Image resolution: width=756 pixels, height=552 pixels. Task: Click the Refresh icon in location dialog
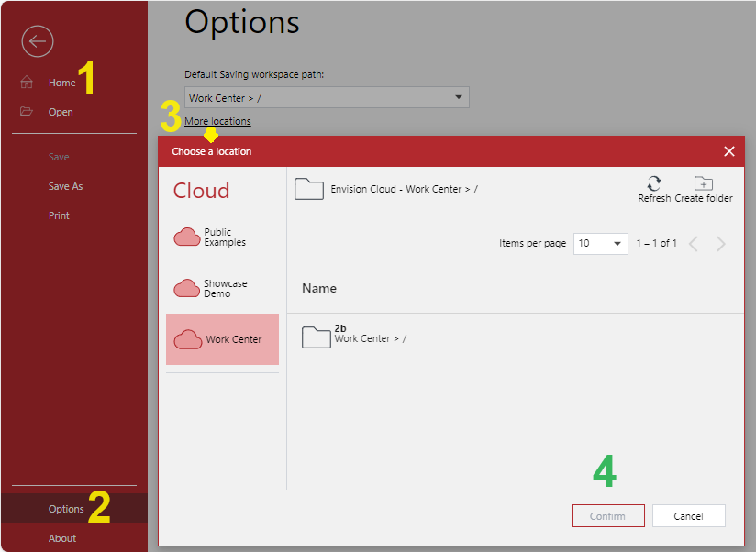point(654,183)
